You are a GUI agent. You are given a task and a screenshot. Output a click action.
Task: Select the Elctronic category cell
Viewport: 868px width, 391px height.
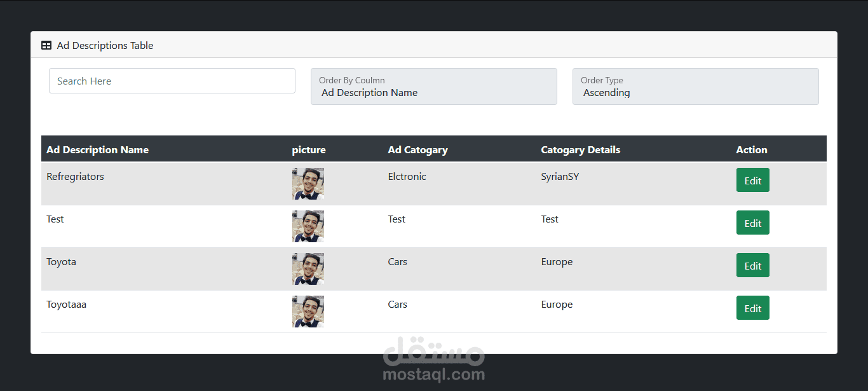coord(407,177)
